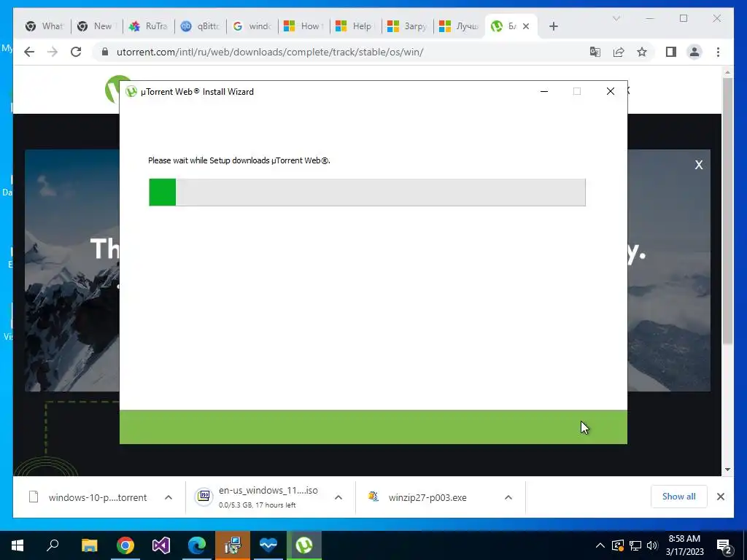Open File Explorer from taskbar
Viewport: 747px width, 560px height.
tap(89, 545)
